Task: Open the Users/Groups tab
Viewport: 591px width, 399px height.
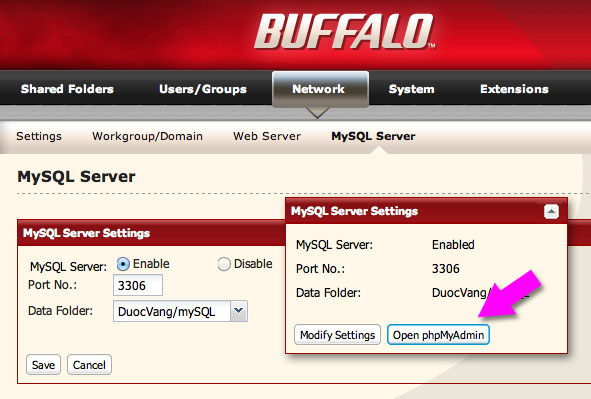Action: point(203,89)
